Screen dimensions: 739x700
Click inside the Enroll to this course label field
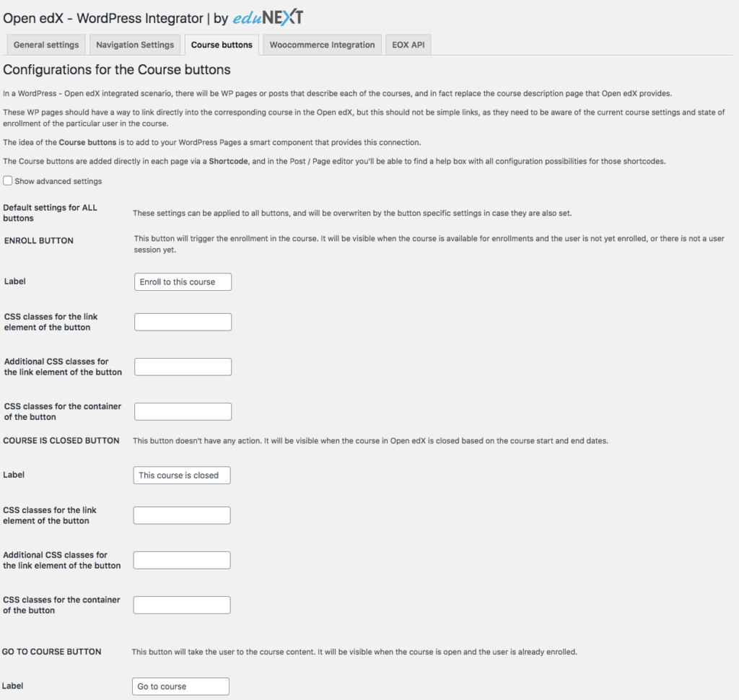pos(182,281)
